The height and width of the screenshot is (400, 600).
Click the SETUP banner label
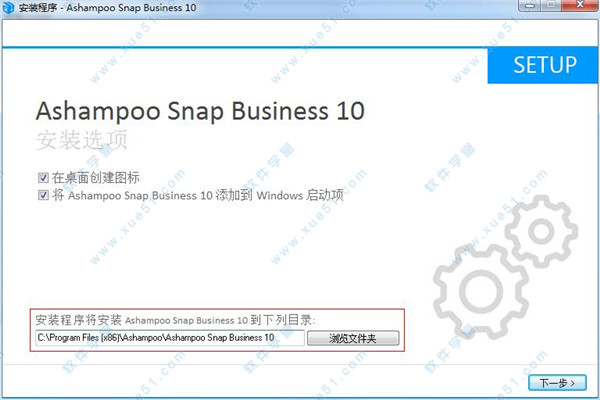click(x=545, y=65)
